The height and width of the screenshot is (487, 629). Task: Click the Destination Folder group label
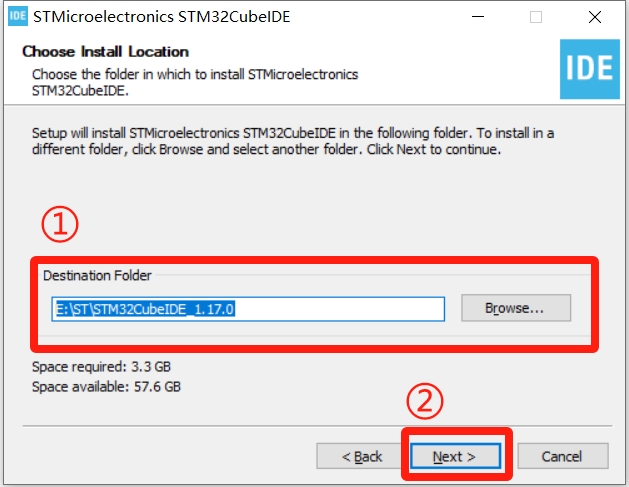pyautogui.click(x=97, y=276)
